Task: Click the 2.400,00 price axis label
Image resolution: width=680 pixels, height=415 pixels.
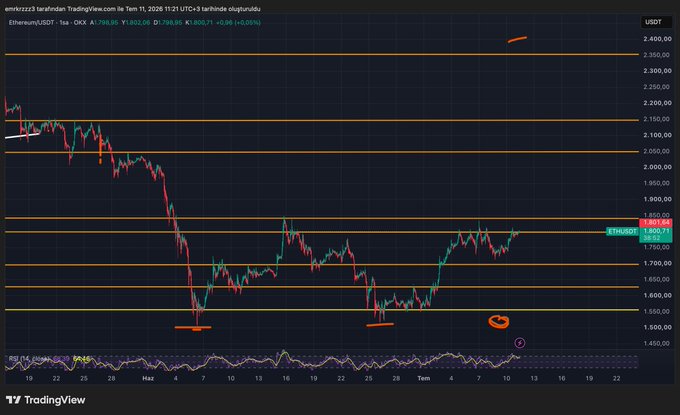Action: pos(657,39)
